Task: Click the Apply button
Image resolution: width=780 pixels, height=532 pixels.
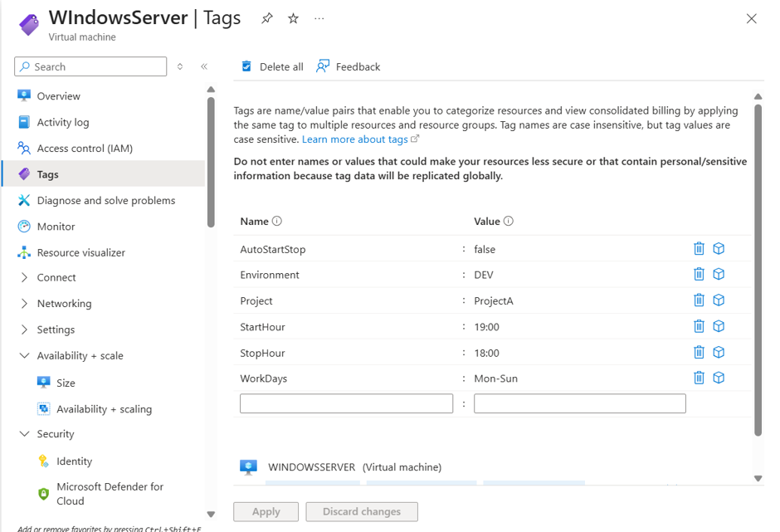Action: [266, 511]
